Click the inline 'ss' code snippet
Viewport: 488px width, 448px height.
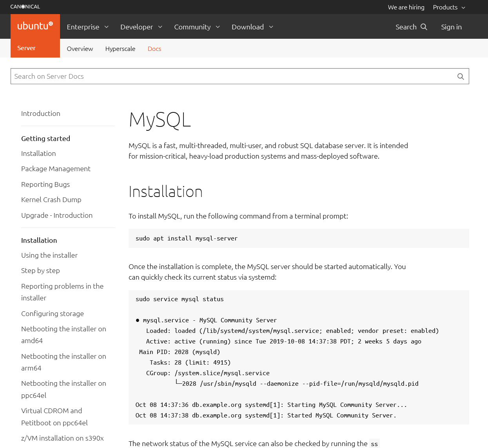click(x=374, y=444)
